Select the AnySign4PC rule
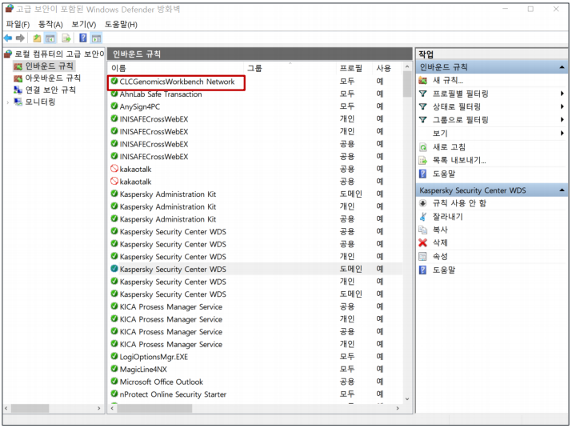The height and width of the screenshot is (429, 572). point(140,107)
